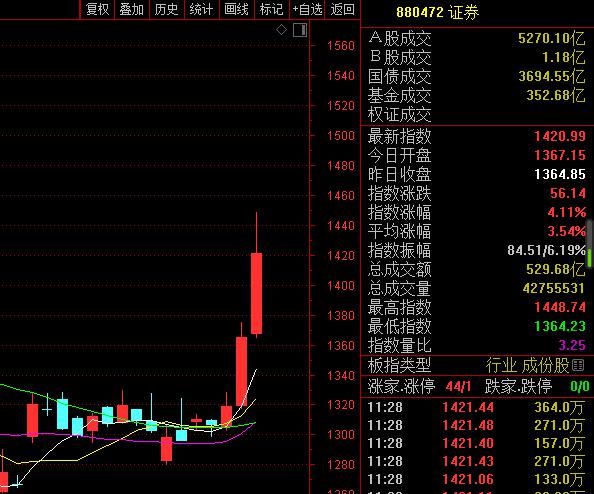Image resolution: width=594 pixels, height=494 pixels.
Task: Toggle the side panel layout icon
Action: click(x=300, y=30)
